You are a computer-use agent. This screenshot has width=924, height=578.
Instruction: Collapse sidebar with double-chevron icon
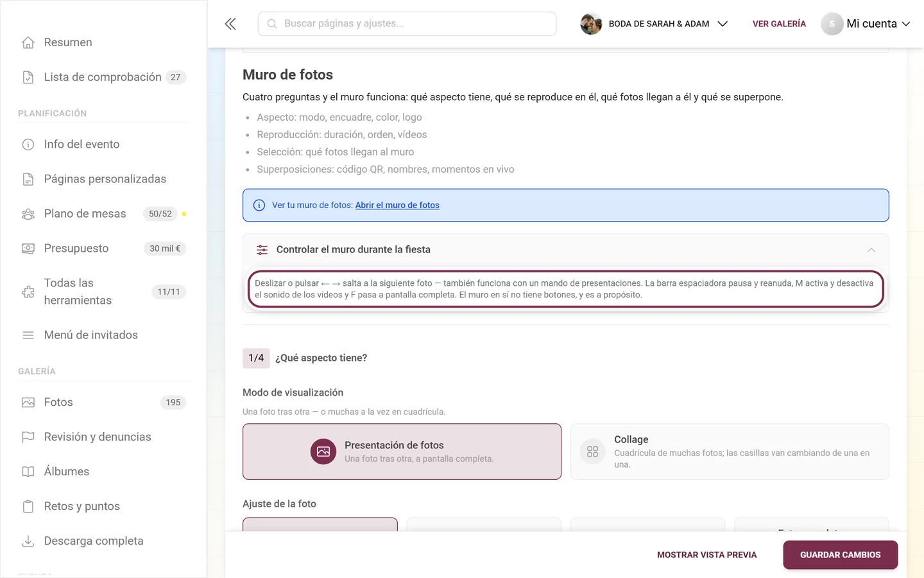pos(230,24)
